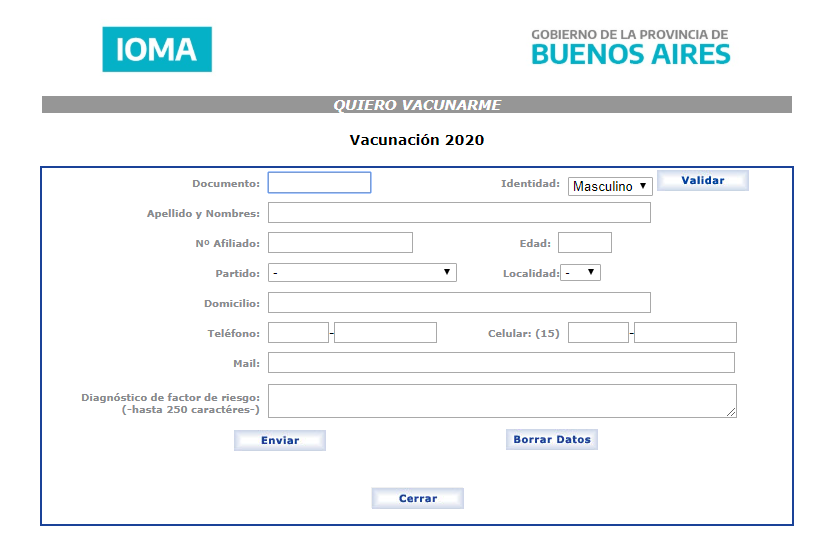Click the Cerrar button
The width and height of the screenshot is (822, 541).
point(418,499)
